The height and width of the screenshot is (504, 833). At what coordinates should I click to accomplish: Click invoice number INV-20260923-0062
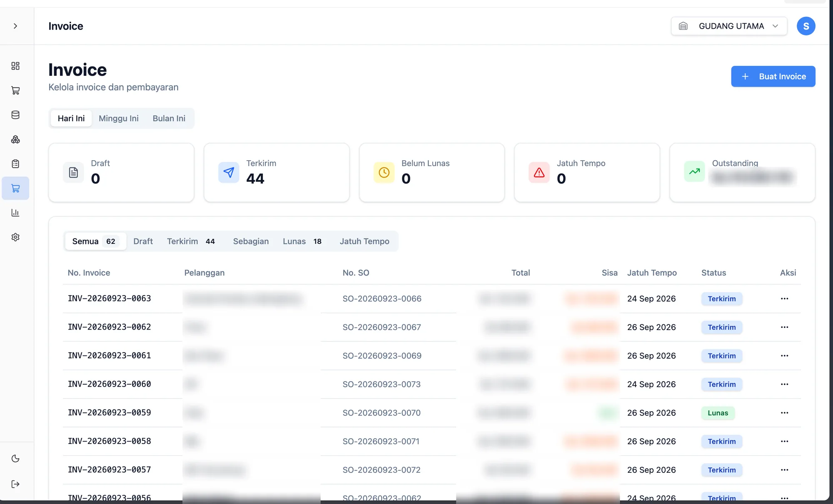[110, 327]
